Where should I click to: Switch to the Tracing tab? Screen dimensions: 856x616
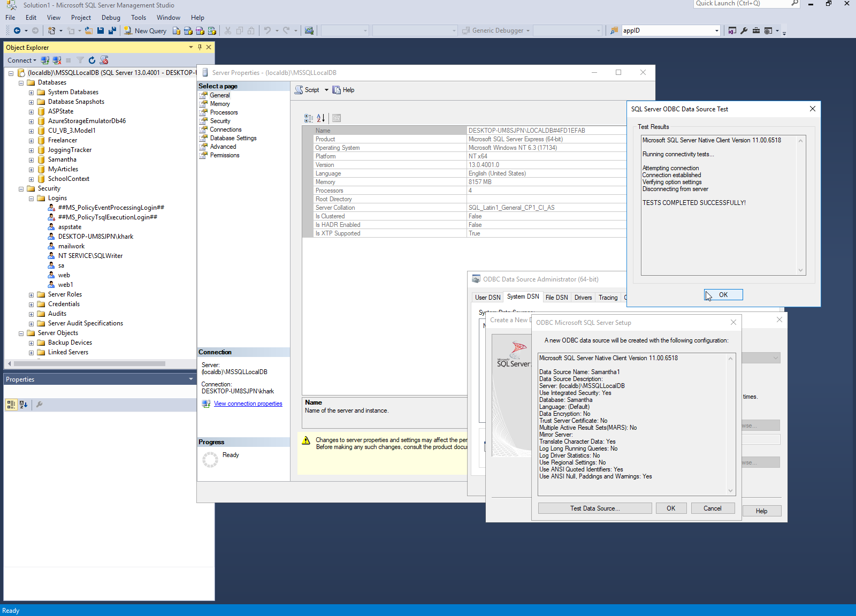(608, 298)
